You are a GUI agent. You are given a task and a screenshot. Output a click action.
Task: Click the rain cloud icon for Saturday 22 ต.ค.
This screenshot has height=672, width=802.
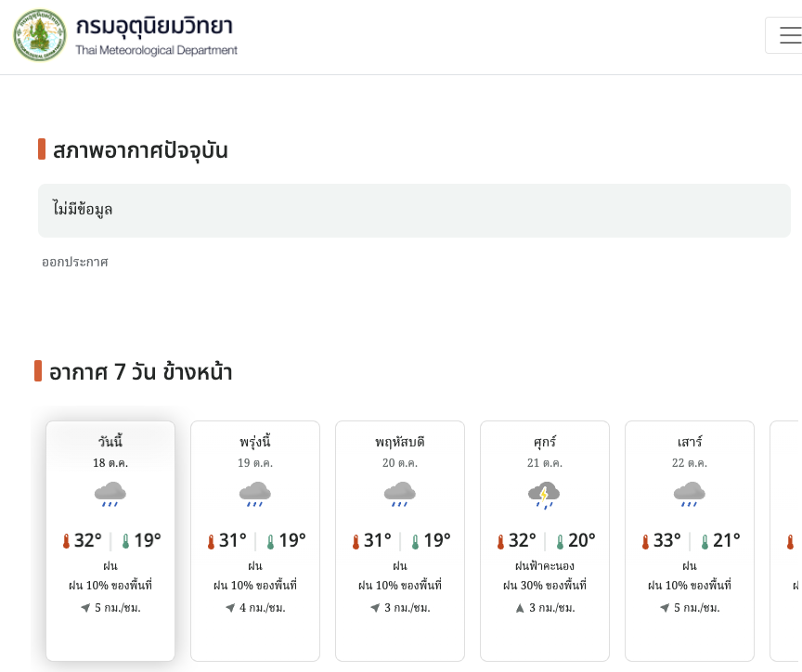click(690, 494)
